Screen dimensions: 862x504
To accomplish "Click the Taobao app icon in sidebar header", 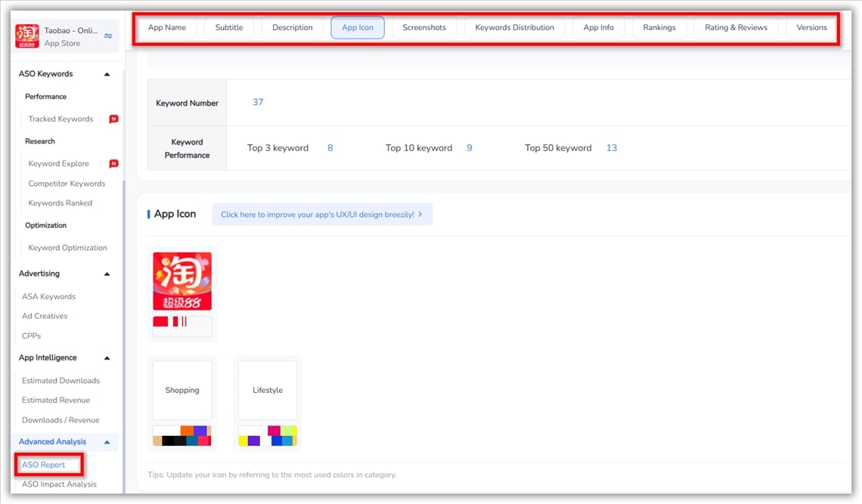I will tap(27, 36).
